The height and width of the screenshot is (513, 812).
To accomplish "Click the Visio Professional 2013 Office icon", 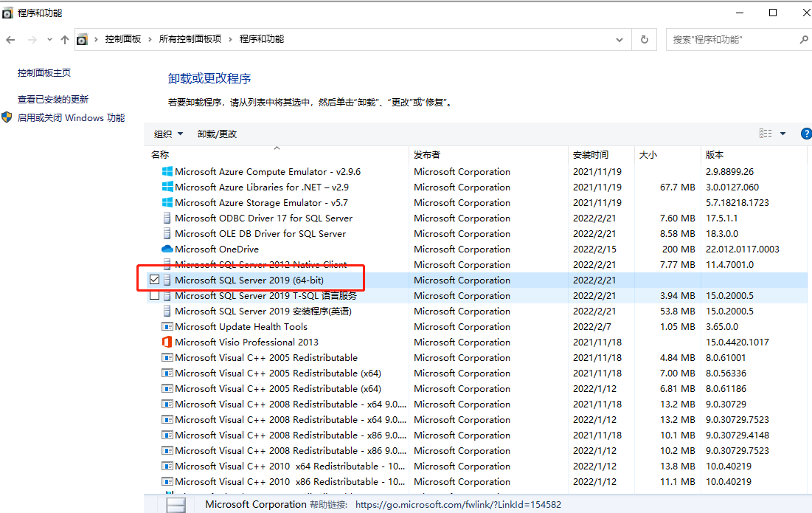I will coord(167,342).
